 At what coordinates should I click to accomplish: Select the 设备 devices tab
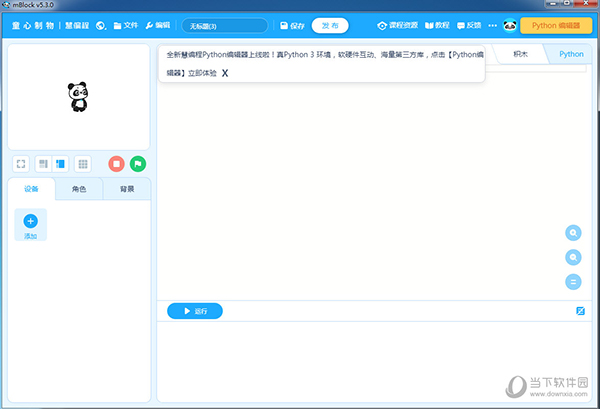(x=31, y=189)
